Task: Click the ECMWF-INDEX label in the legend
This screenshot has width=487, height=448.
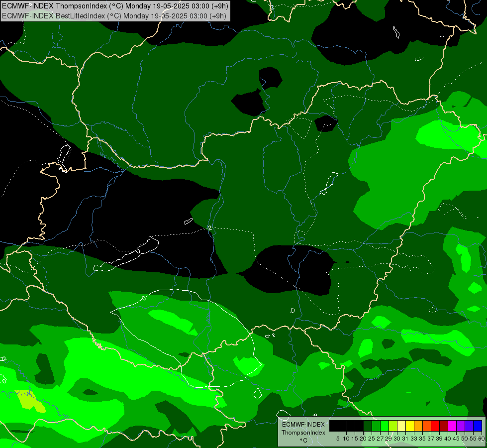Action: point(303,425)
